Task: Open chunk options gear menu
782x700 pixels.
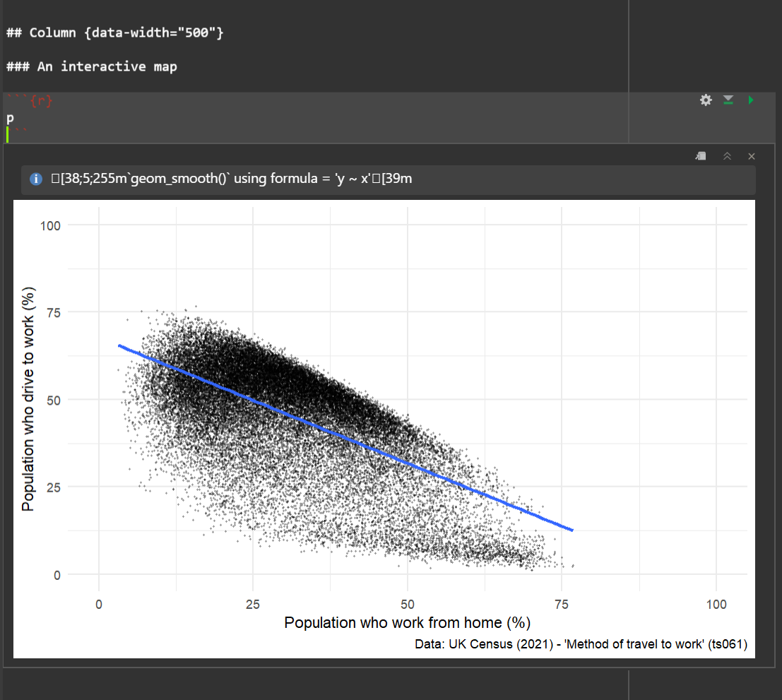Action: click(x=705, y=100)
